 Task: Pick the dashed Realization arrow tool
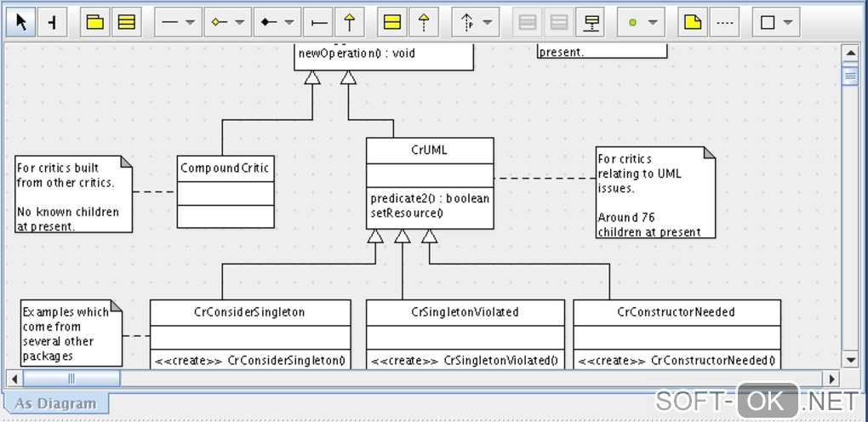tap(424, 23)
